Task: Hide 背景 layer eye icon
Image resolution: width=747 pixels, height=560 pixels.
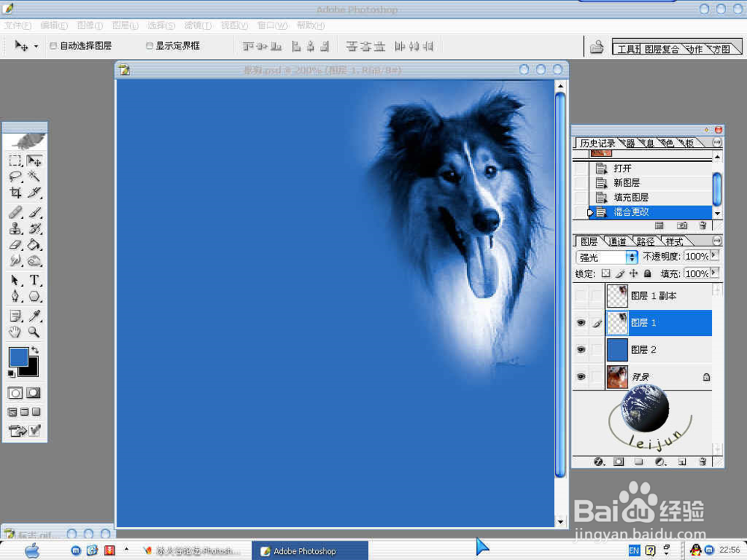Action: coord(580,376)
